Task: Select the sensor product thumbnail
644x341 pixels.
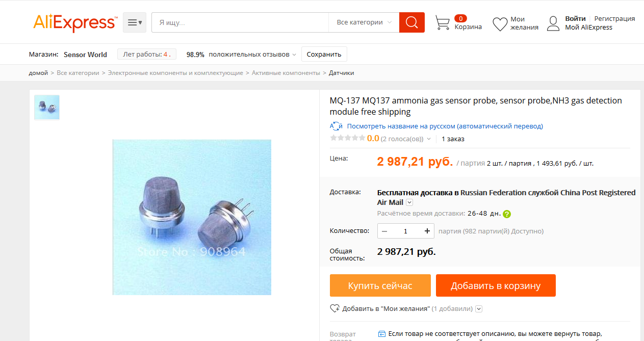Action: coord(47,108)
